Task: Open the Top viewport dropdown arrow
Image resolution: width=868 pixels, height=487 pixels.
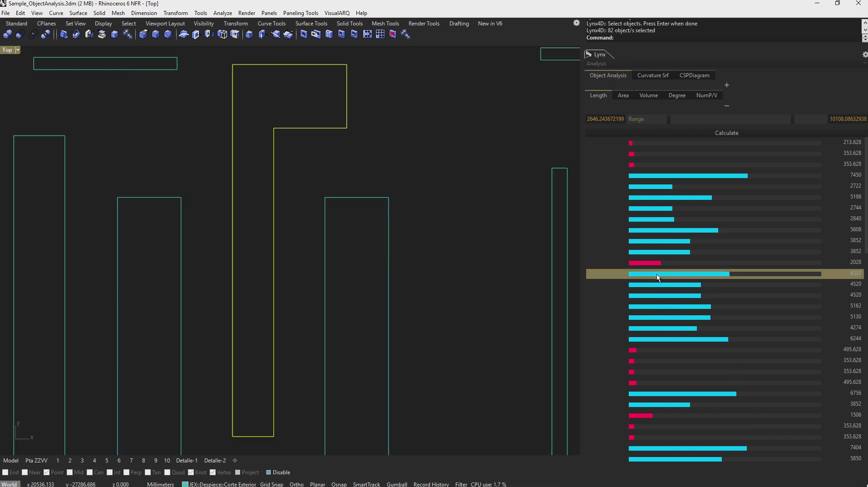Action: tap(18, 50)
